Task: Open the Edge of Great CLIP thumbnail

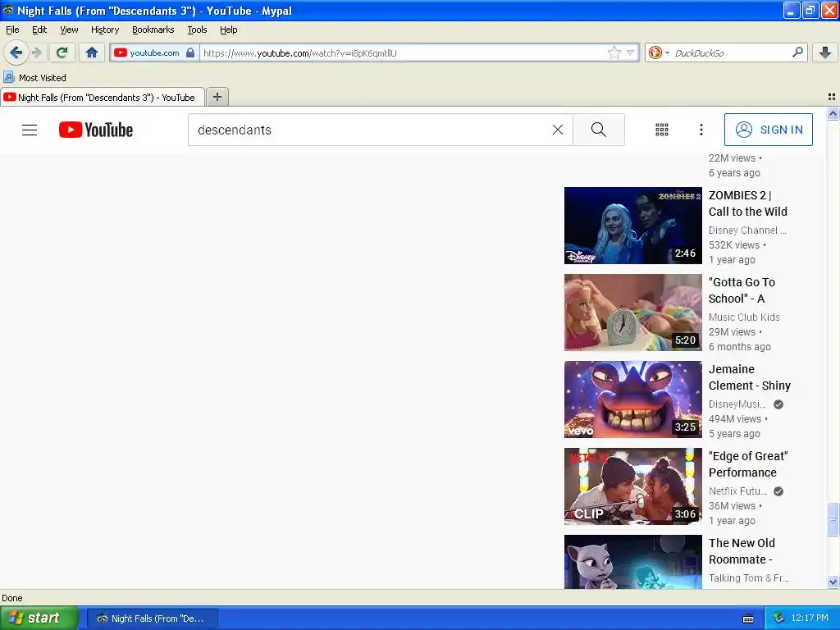Action: (x=632, y=486)
